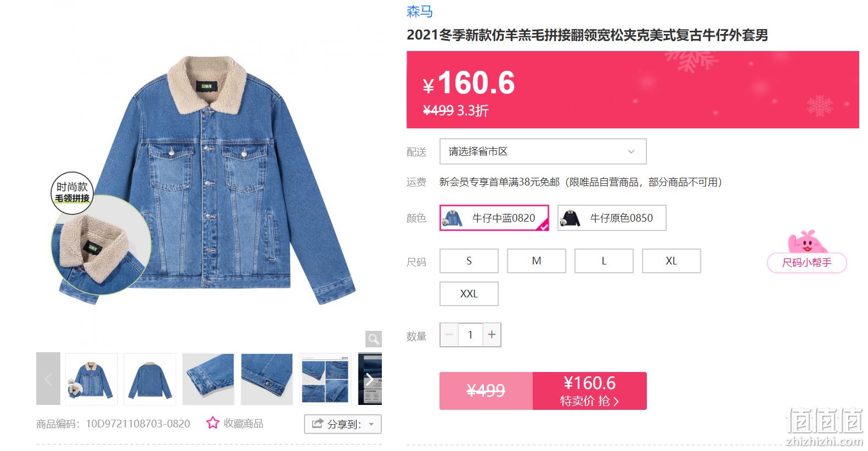Choose size XXL

(x=469, y=294)
